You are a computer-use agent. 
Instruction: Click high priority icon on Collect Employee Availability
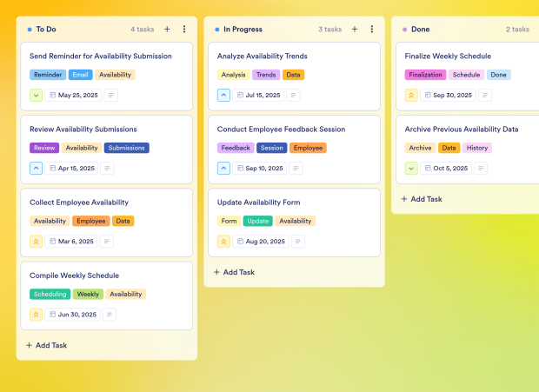[x=37, y=242]
